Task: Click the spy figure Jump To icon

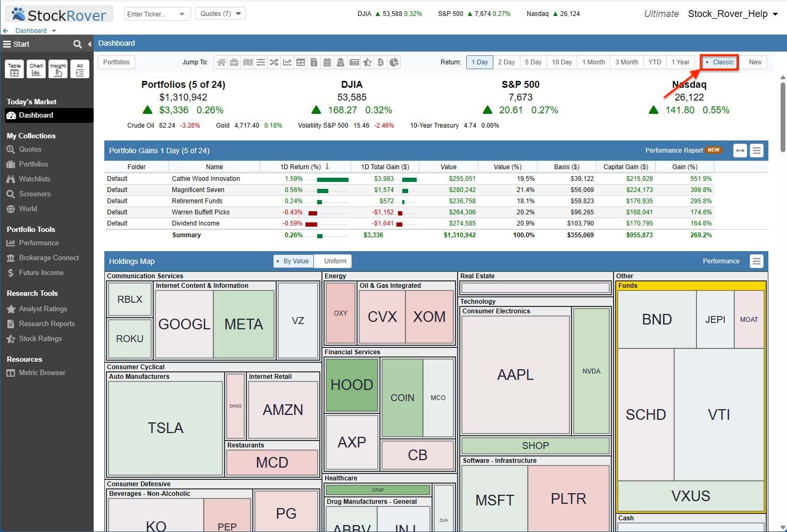Action: click(x=341, y=62)
